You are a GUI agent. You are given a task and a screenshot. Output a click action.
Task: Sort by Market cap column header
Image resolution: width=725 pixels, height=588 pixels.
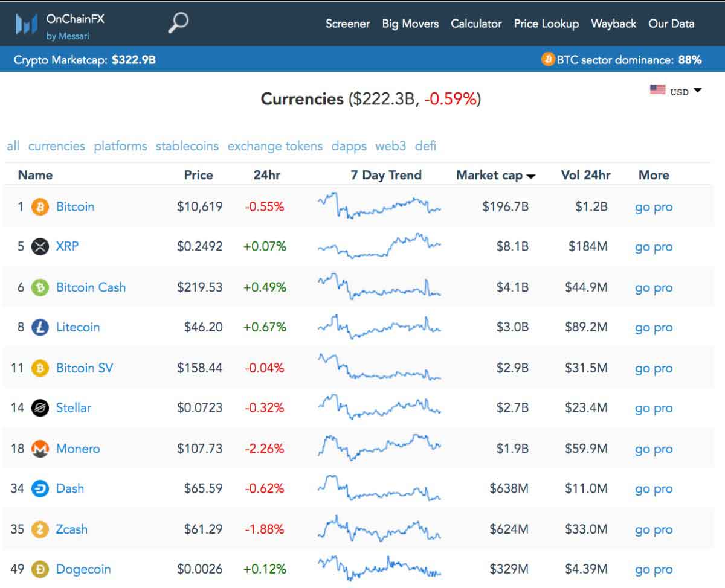click(495, 175)
